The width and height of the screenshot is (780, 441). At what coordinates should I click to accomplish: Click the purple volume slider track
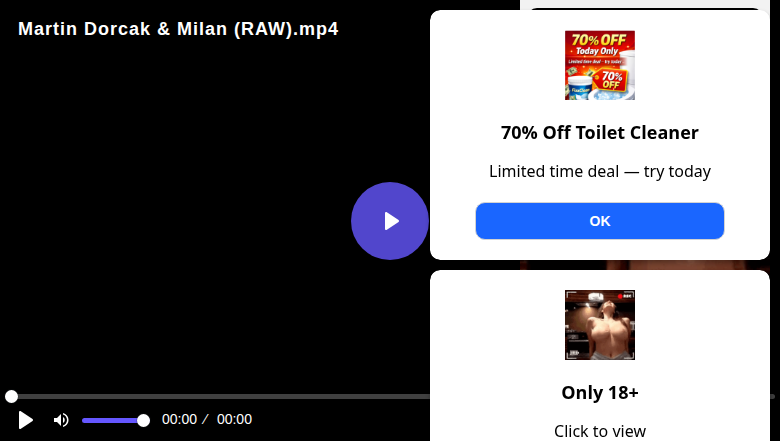(x=112, y=421)
